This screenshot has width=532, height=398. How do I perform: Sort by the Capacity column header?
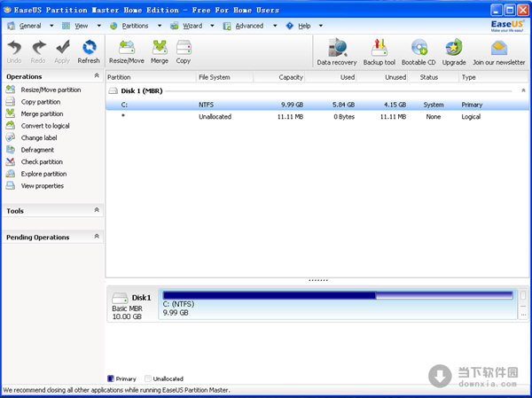pos(279,77)
